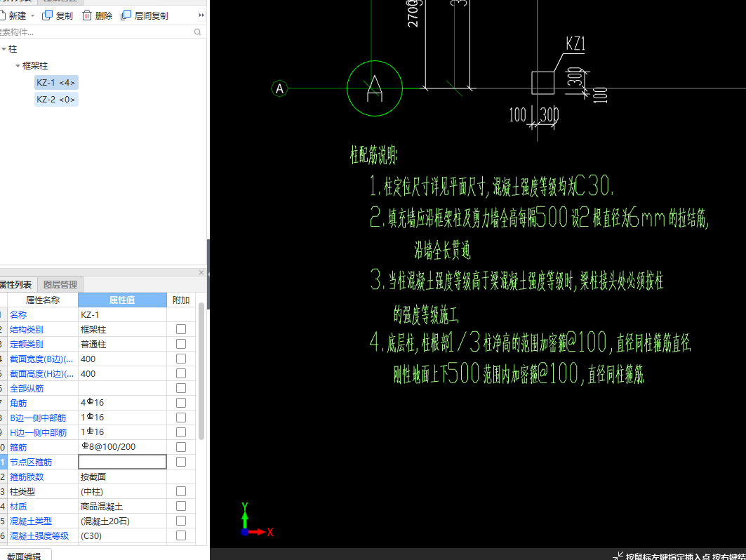Click the KZ1 label in the drawing
The image size is (746, 560).
[575, 44]
